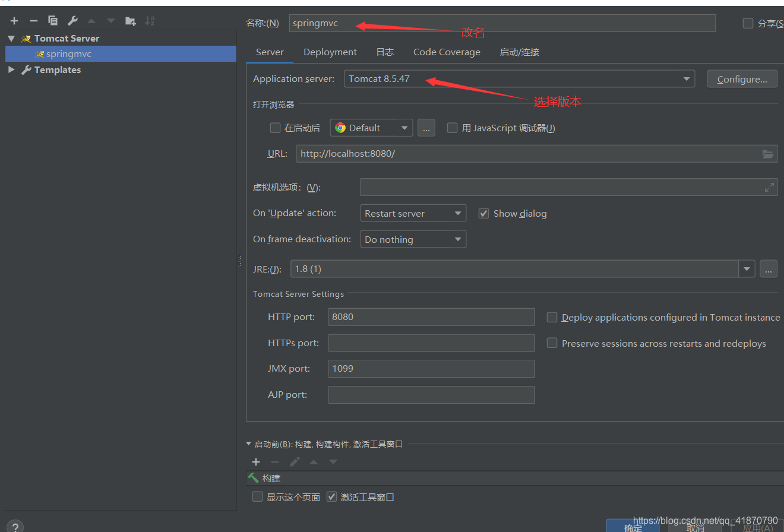
Task: Open the browser Default dropdown
Action: [371, 128]
